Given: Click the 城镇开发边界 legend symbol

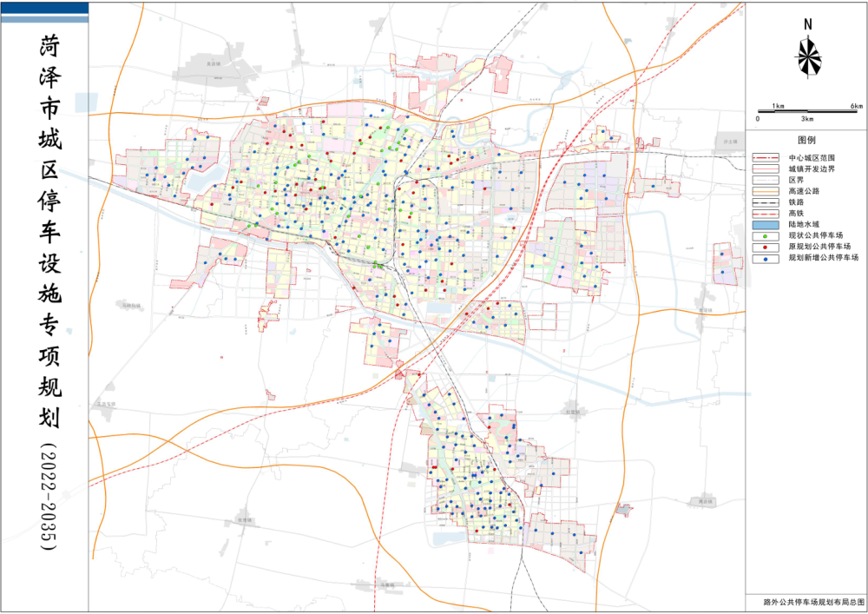Looking at the screenshot, I should click(766, 168).
